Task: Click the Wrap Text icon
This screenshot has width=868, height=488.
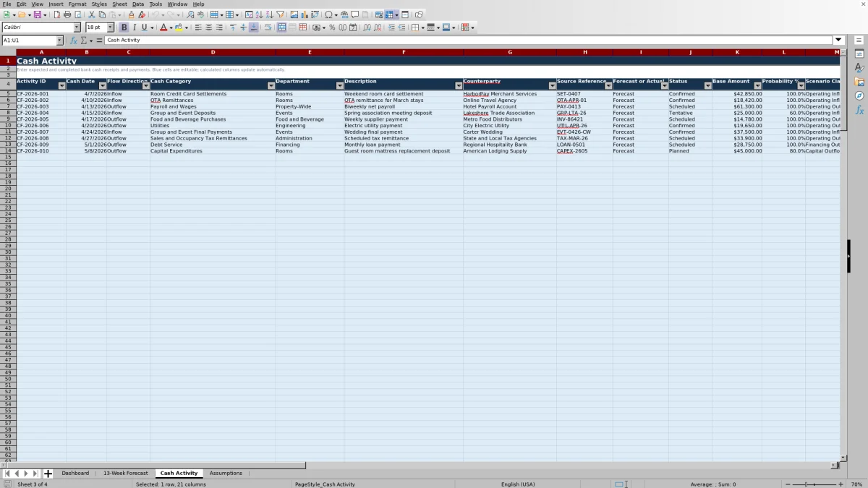Action: click(x=268, y=27)
